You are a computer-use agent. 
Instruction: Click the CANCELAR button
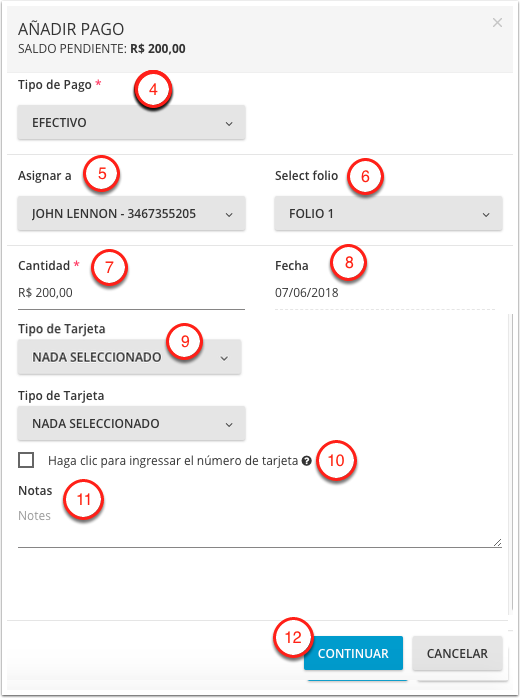(457, 653)
